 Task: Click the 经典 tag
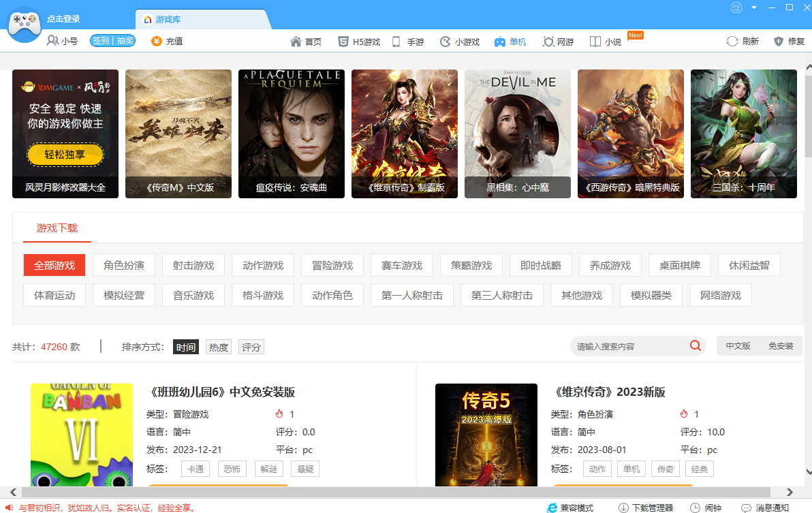coord(700,469)
